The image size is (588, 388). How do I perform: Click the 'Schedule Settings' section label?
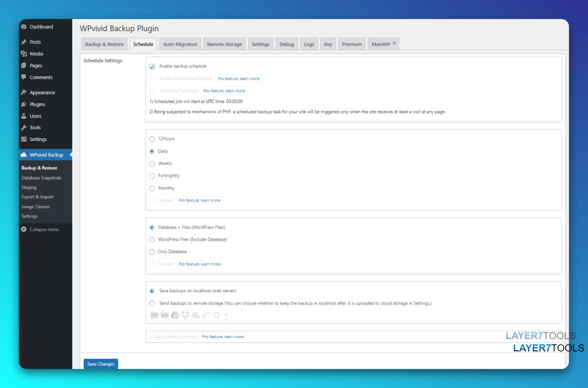[103, 60]
